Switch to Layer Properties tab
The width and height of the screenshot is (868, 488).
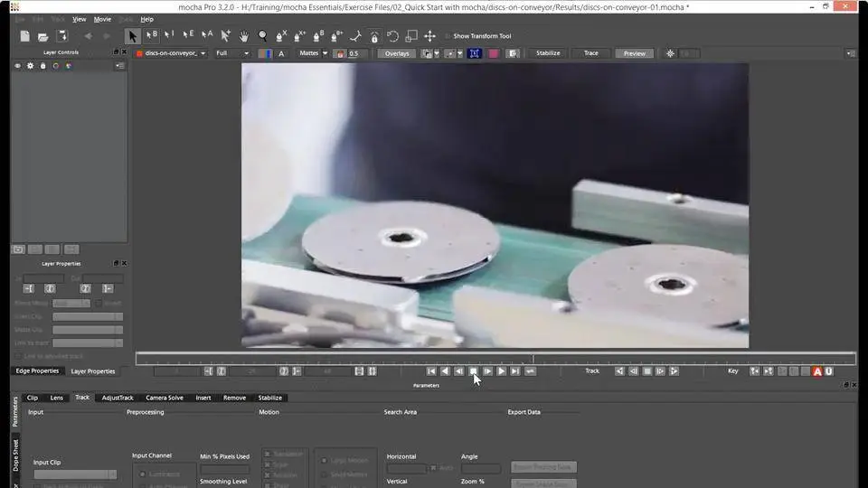[x=93, y=371]
